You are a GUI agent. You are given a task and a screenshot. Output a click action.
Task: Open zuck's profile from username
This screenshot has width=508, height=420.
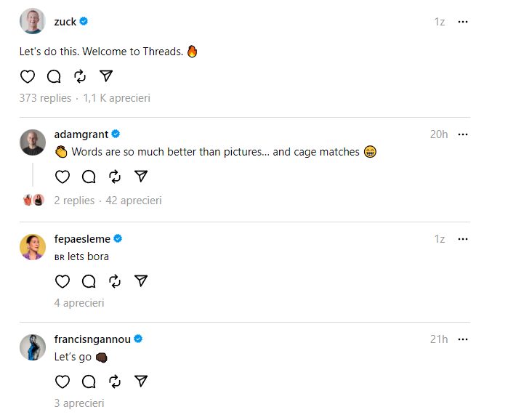(65, 22)
